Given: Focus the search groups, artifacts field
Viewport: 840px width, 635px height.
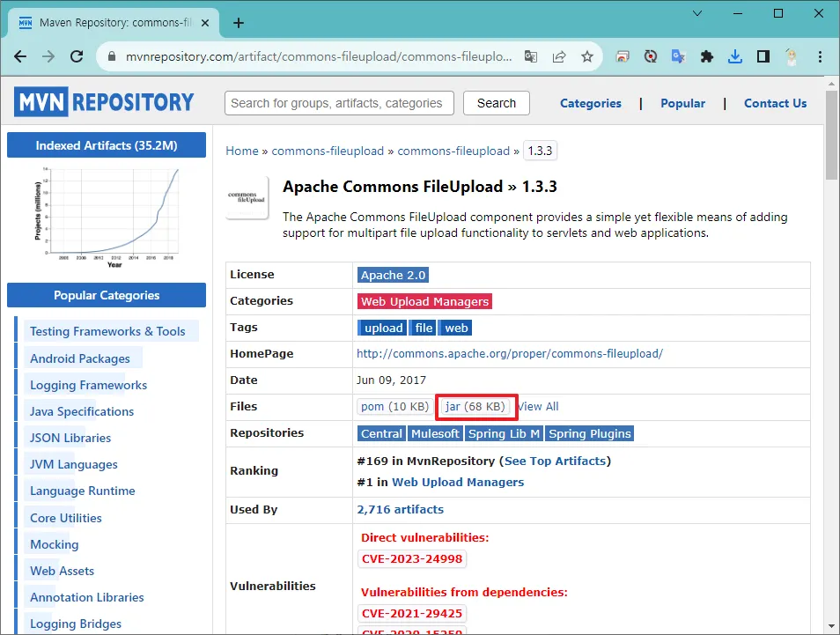Looking at the screenshot, I should coord(339,103).
